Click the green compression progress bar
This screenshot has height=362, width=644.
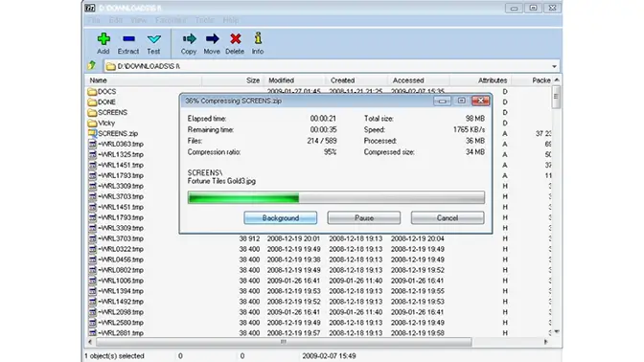coord(336,198)
